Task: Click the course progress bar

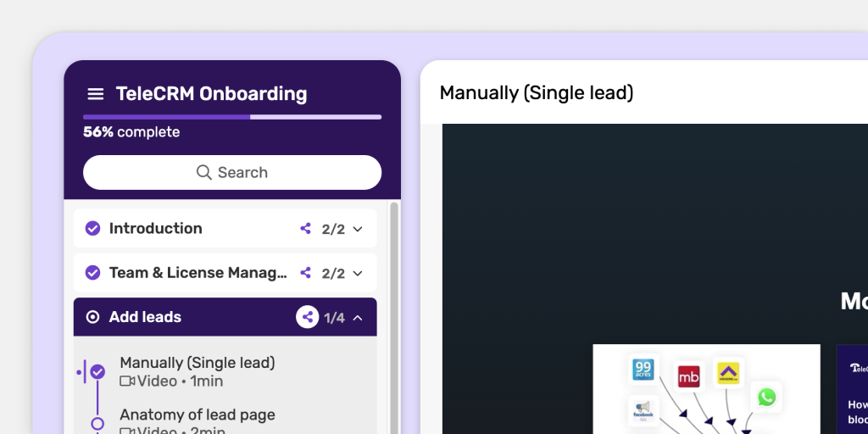Action: (232, 117)
